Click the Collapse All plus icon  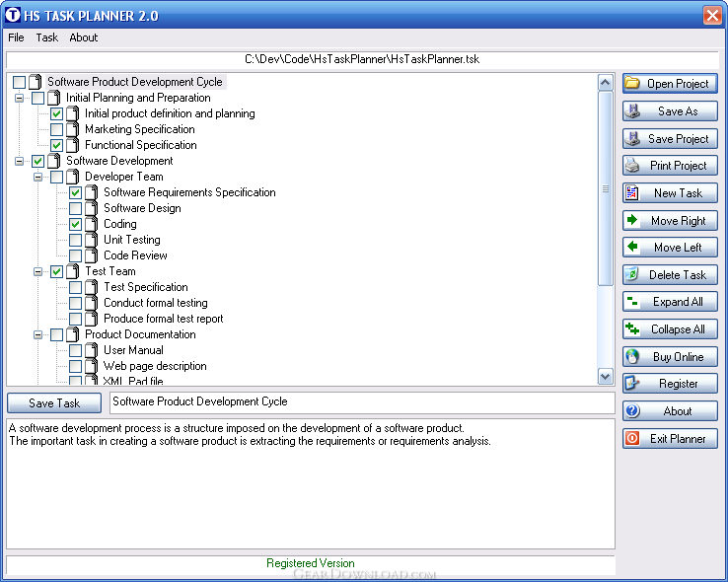(632, 329)
